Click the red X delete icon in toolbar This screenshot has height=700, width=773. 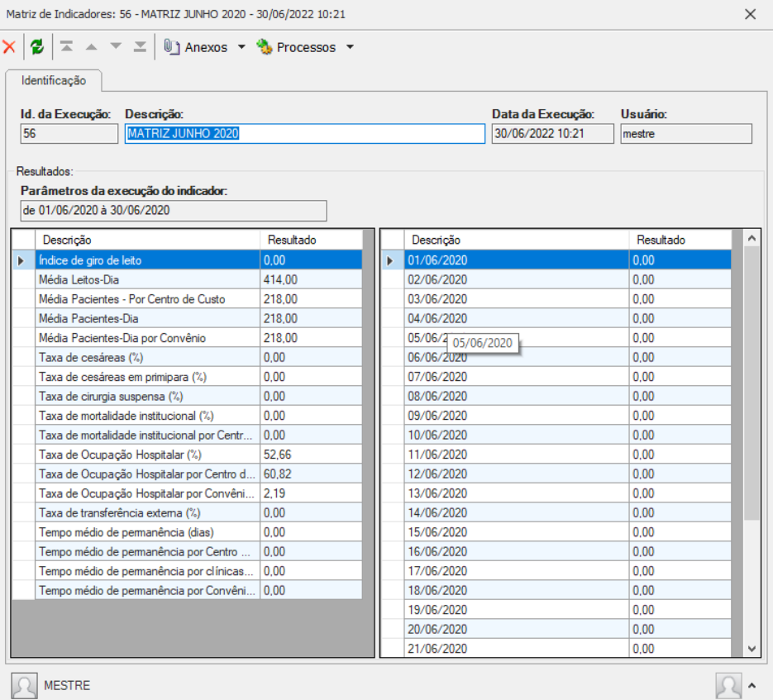(9, 47)
